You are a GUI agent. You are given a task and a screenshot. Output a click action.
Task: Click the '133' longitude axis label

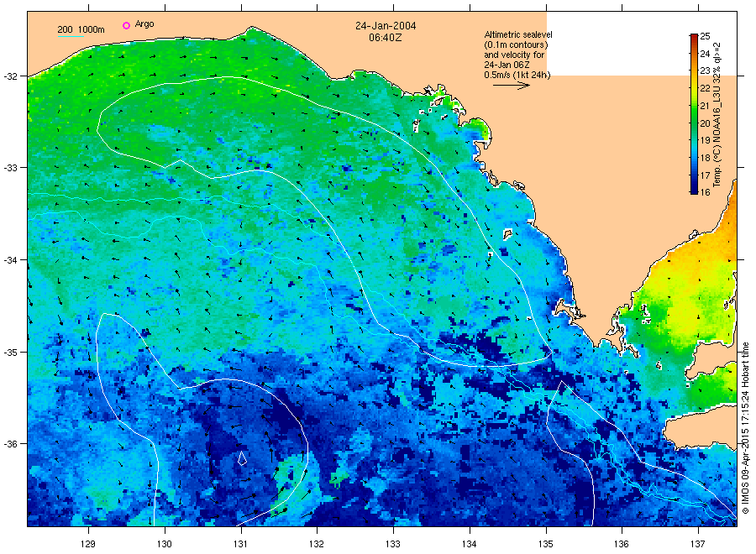(393, 544)
